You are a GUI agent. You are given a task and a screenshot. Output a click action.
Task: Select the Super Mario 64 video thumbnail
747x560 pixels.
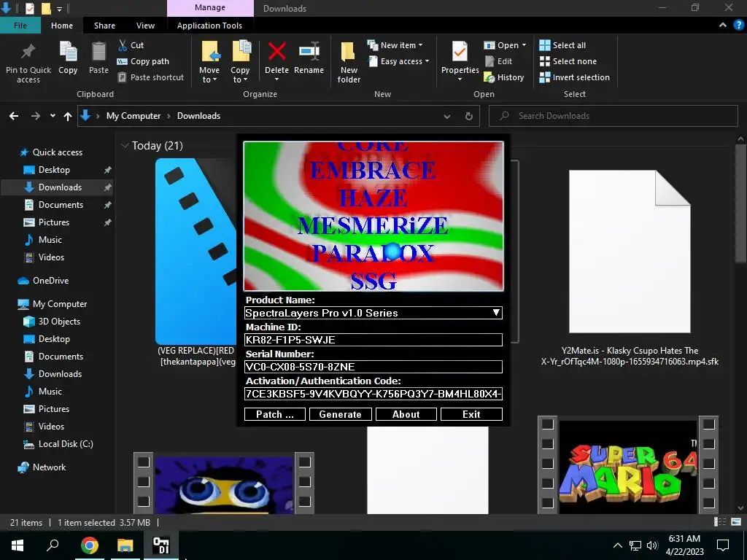628,464
